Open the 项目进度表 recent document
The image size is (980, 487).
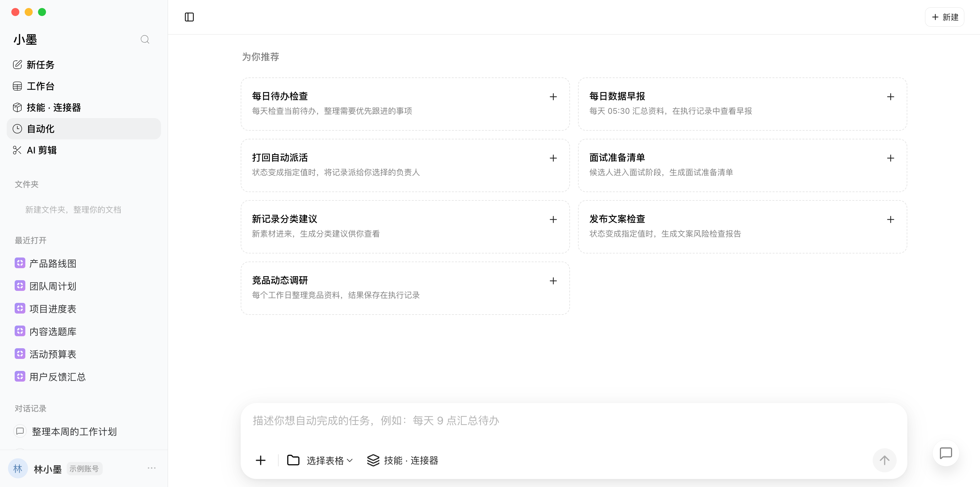tap(84, 309)
